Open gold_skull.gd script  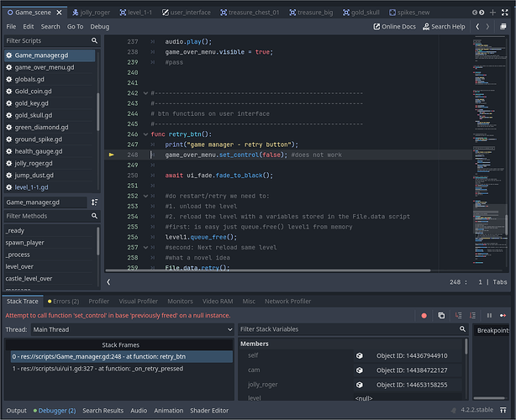(50, 115)
